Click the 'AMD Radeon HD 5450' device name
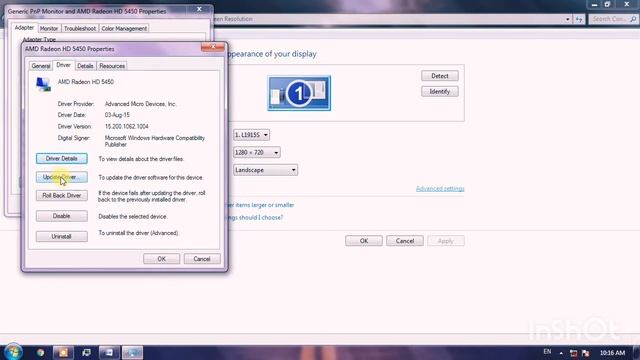 pyautogui.click(x=86, y=82)
